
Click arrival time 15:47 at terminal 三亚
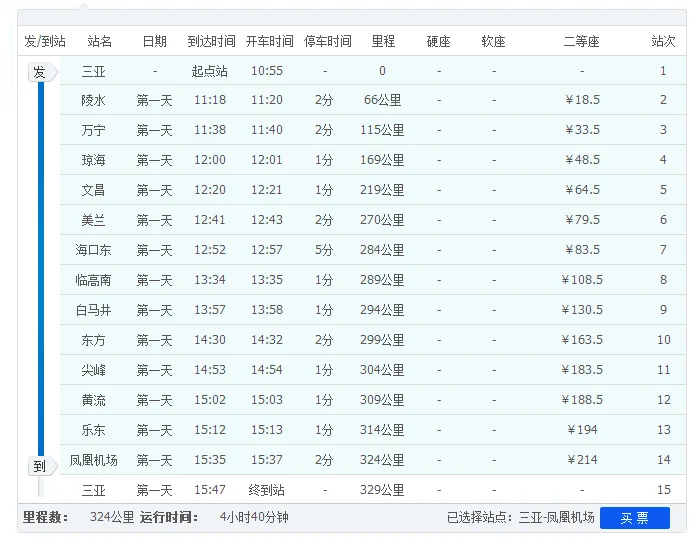[x=210, y=490]
